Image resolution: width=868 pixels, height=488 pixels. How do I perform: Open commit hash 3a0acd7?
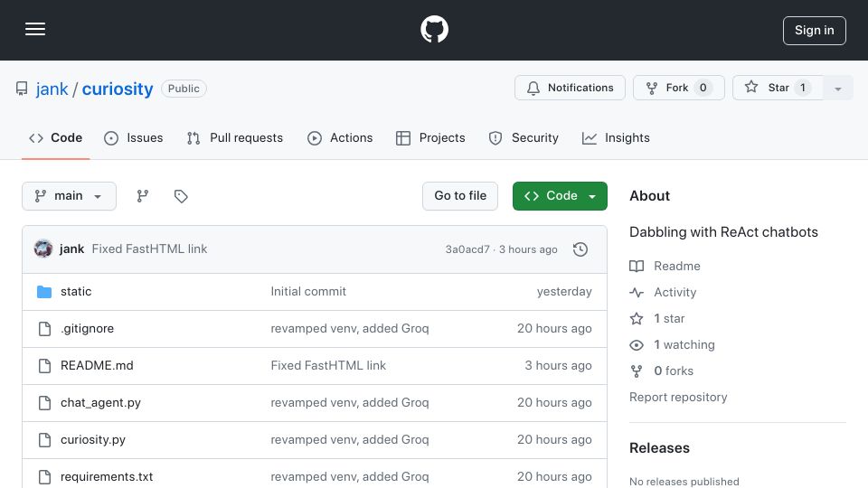pyautogui.click(x=467, y=249)
